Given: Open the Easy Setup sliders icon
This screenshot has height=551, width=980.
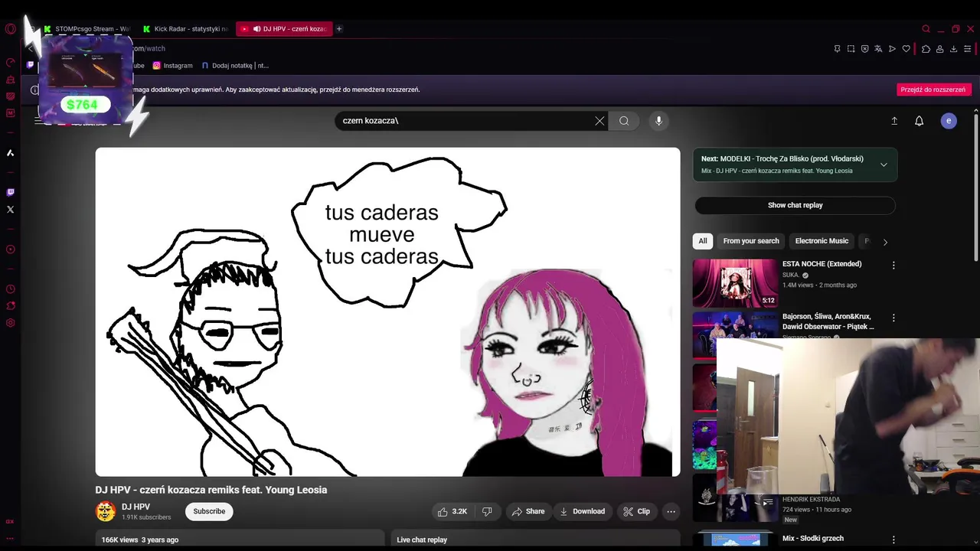Looking at the screenshot, I should (x=967, y=49).
